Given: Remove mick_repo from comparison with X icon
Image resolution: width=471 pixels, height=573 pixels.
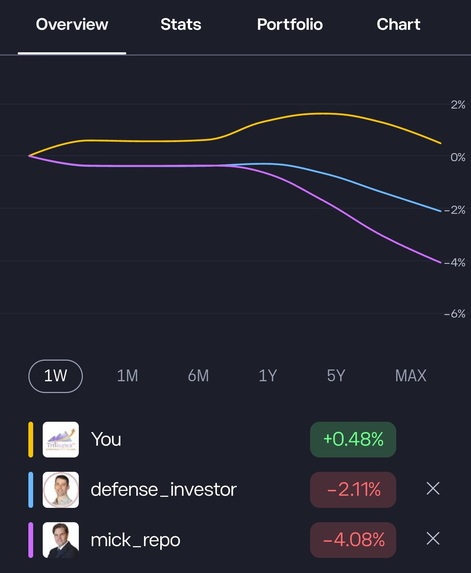Looking at the screenshot, I should [x=433, y=539].
